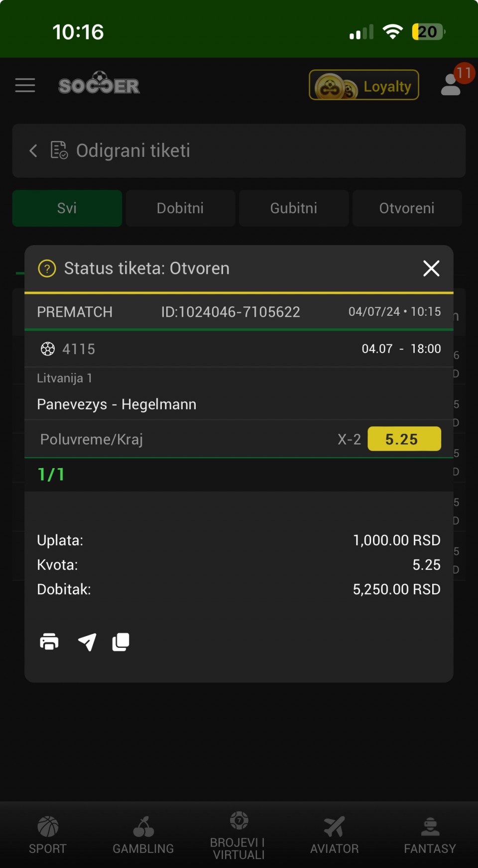Open the hamburger menu
The image size is (478, 868).
(25, 85)
